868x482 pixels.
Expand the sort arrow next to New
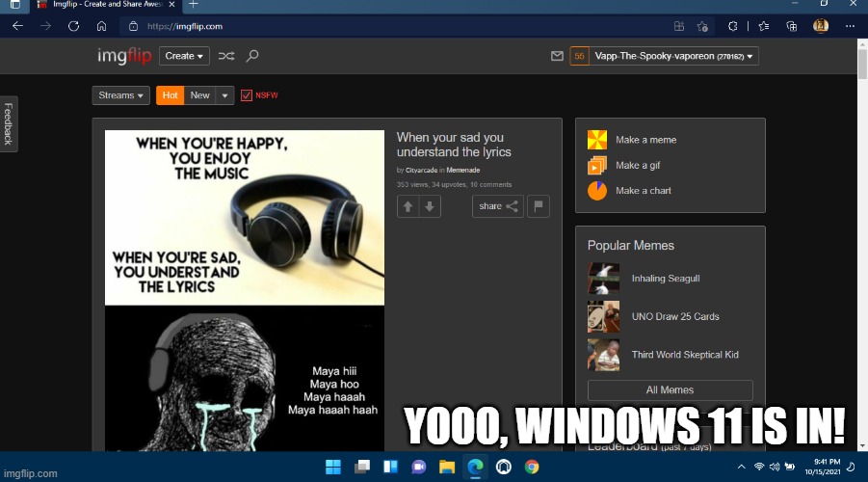pos(224,95)
